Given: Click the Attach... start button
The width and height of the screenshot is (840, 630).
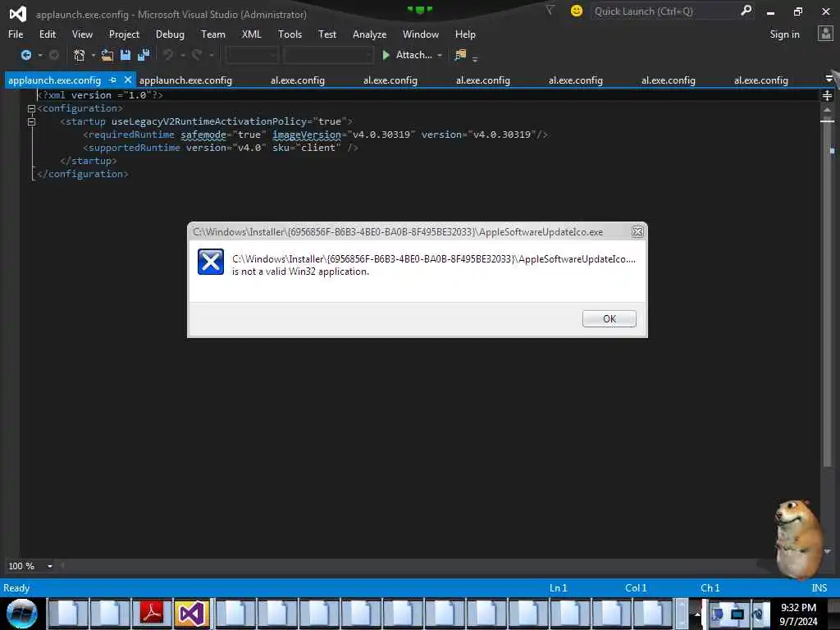Looking at the screenshot, I should (407, 55).
